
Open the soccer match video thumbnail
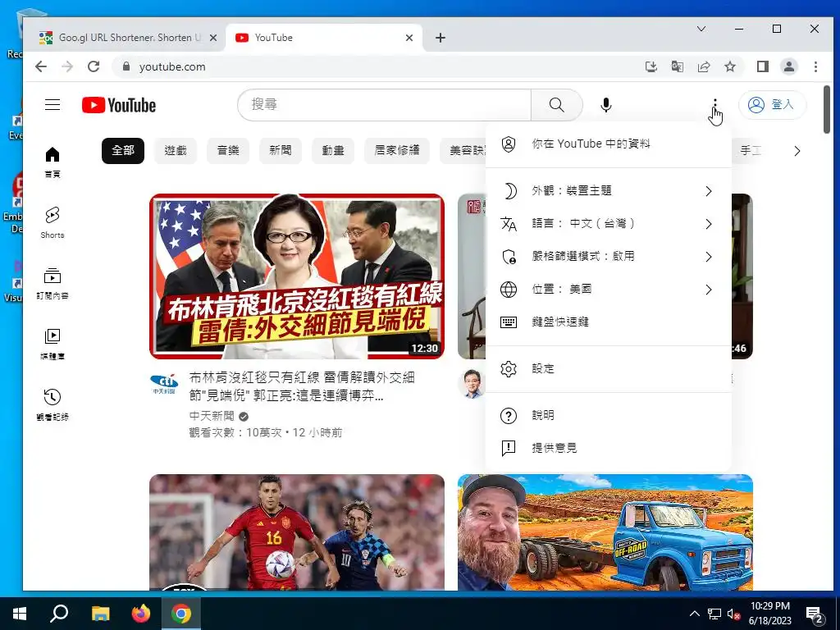[297, 532]
